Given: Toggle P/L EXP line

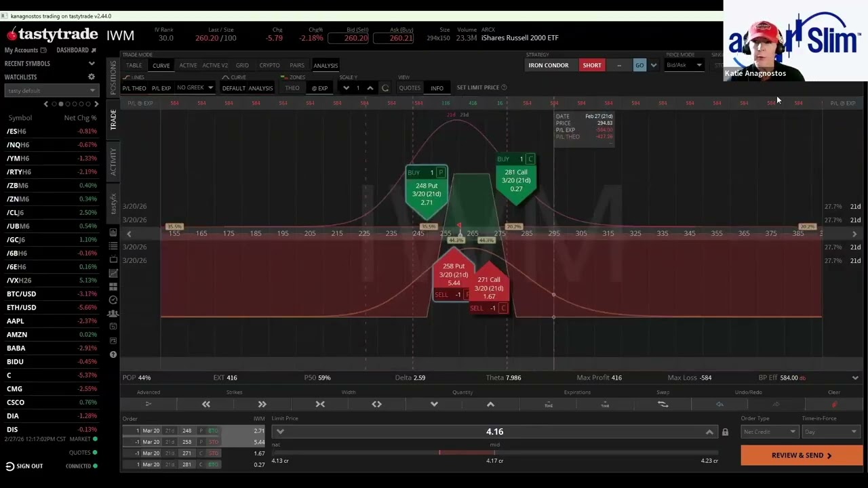Looking at the screenshot, I should click(x=161, y=88).
